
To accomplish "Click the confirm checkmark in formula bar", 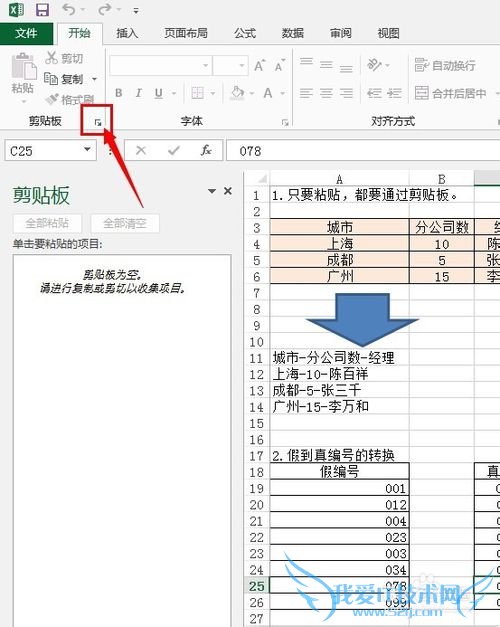I will [174, 151].
